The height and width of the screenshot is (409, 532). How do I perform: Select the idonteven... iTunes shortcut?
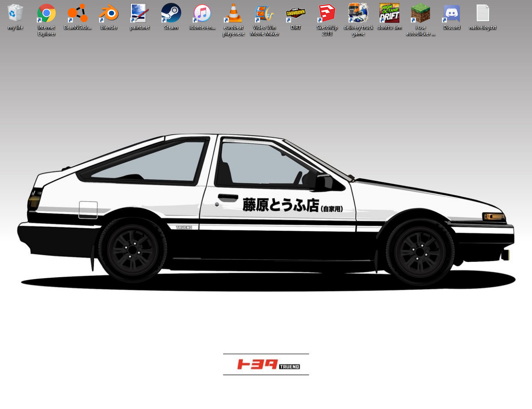tap(202, 13)
